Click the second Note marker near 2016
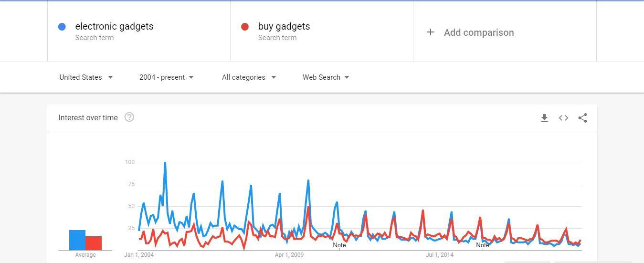Viewport: 644px width, 263px height. [x=483, y=245]
